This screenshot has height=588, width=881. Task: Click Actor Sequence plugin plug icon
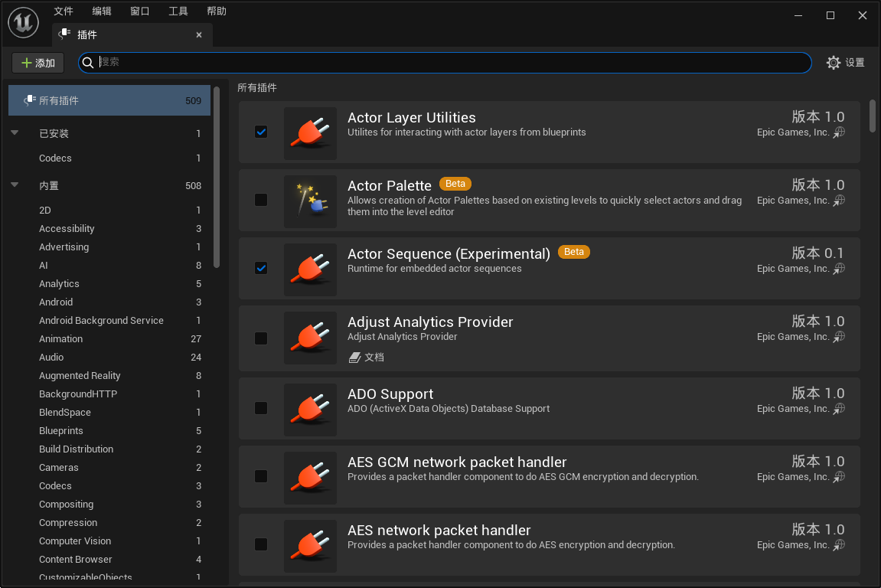(x=310, y=269)
